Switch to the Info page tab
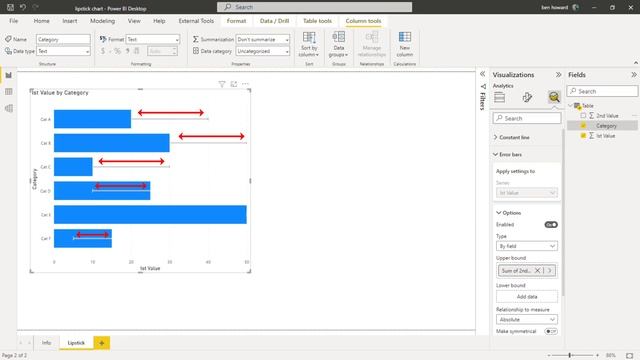640x360 pixels. pyautogui.click(x=47, y=343)
